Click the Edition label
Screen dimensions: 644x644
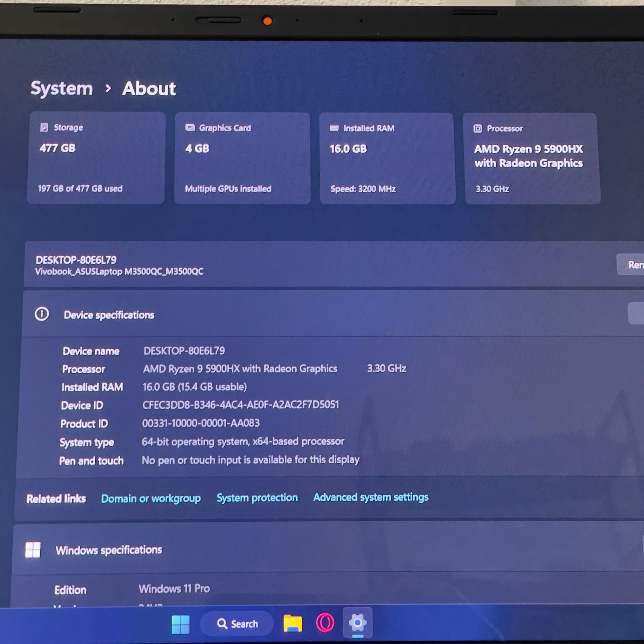pos(70,590)
